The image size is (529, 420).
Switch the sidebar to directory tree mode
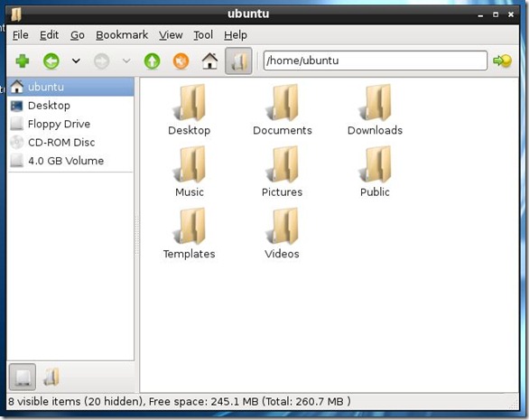tap(51, 377)
